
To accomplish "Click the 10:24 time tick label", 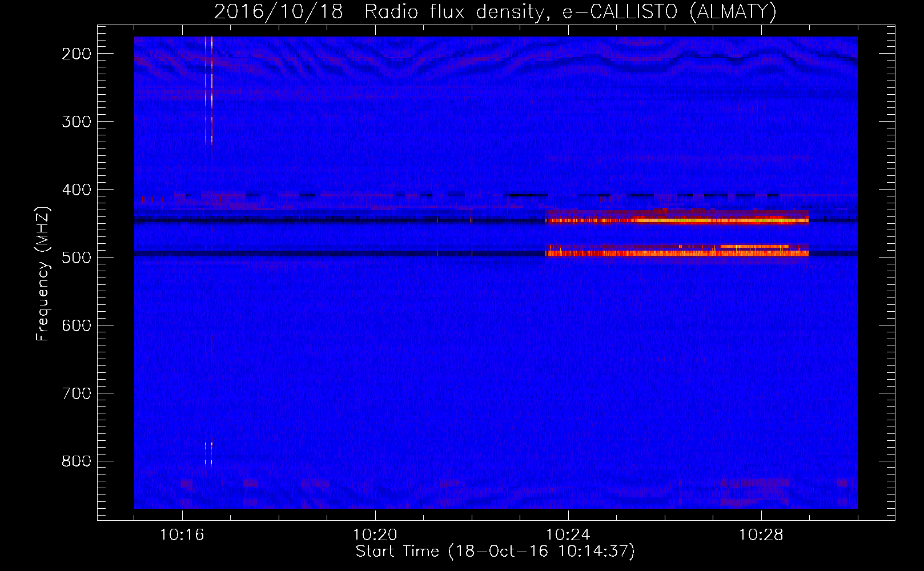I will tap(568, 534).
